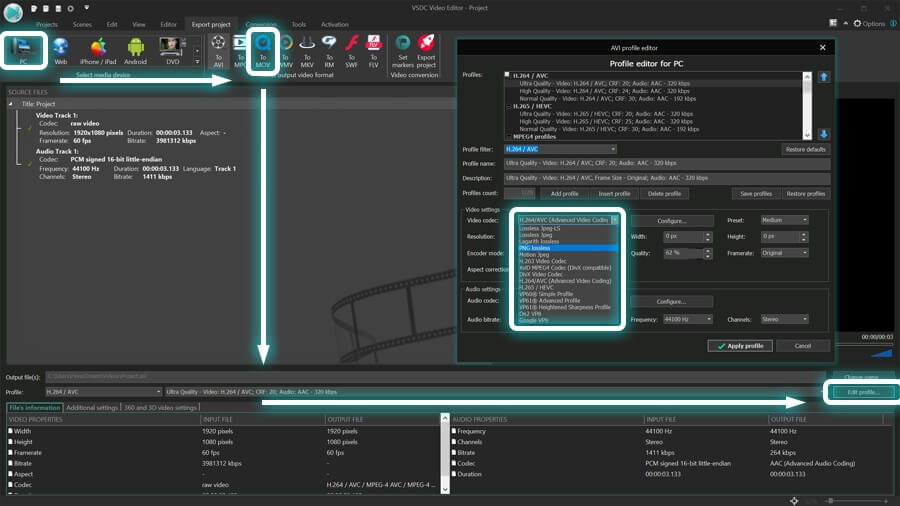Open the Edit ribbon tab
This screenshot has width=900, height=506.
tap(112, 25)
